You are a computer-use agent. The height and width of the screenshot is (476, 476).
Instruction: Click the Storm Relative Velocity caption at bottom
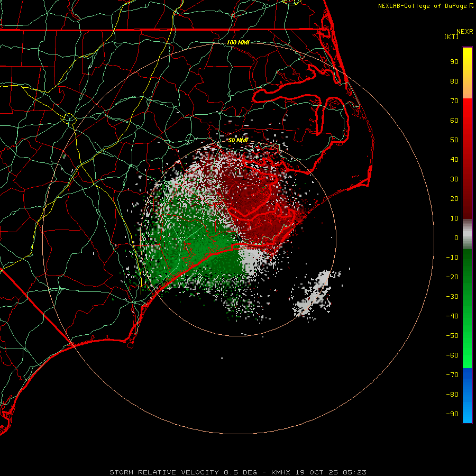point(238,472)
